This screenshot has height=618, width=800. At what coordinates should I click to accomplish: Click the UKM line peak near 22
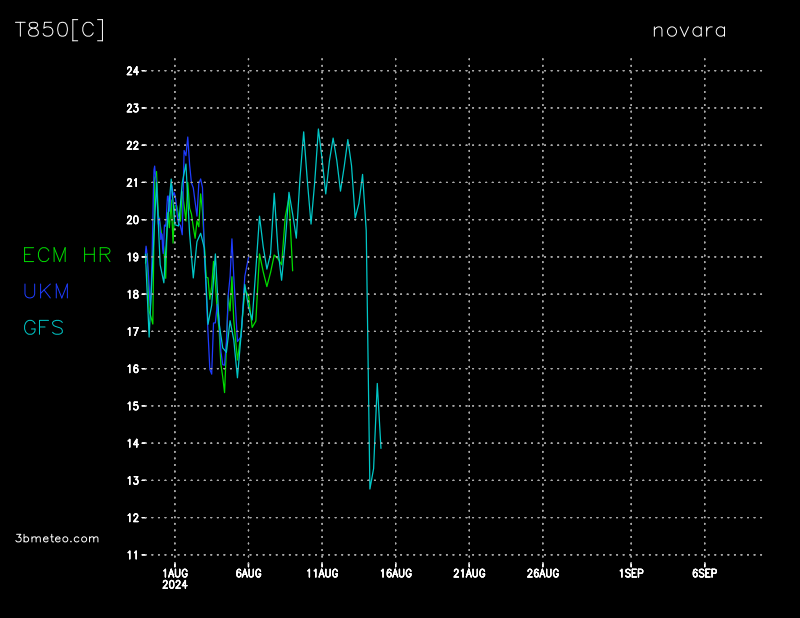187,138
